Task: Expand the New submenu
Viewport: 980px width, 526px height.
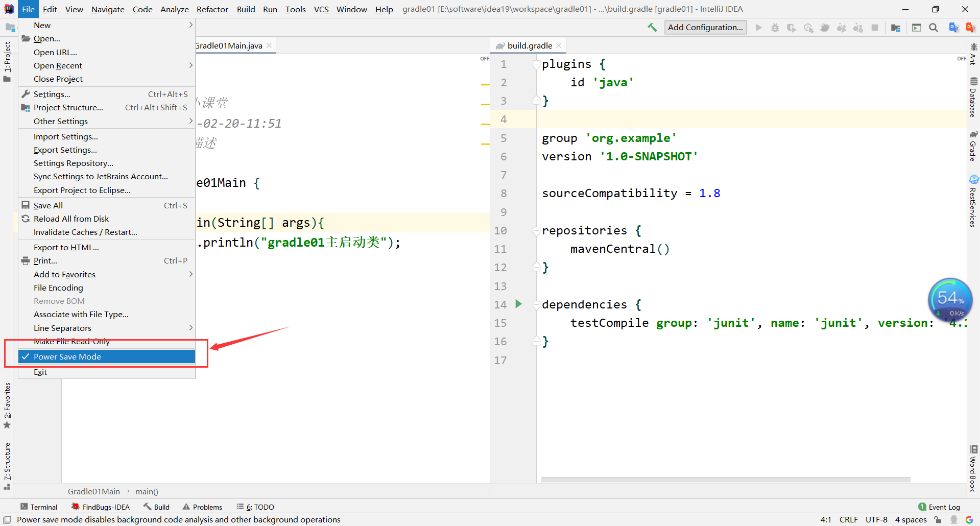Action: click(x=107, y=25)
